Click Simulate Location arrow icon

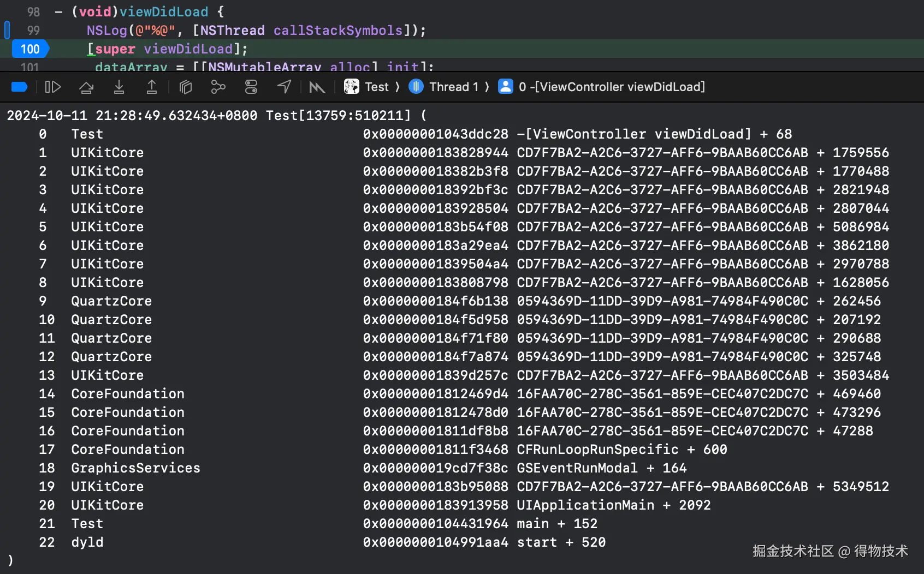tap(284, 87)
